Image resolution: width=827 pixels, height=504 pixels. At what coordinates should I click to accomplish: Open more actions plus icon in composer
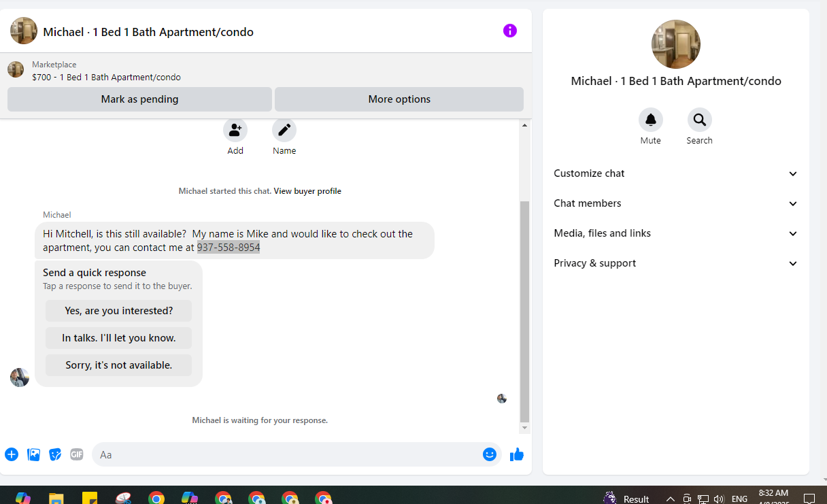point(12,454)
